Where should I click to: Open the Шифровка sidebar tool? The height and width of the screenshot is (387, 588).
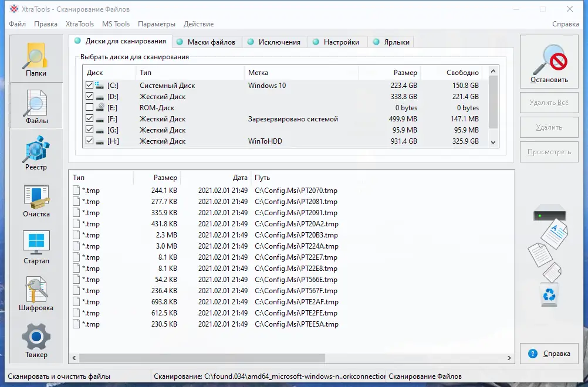pos(36,294)
